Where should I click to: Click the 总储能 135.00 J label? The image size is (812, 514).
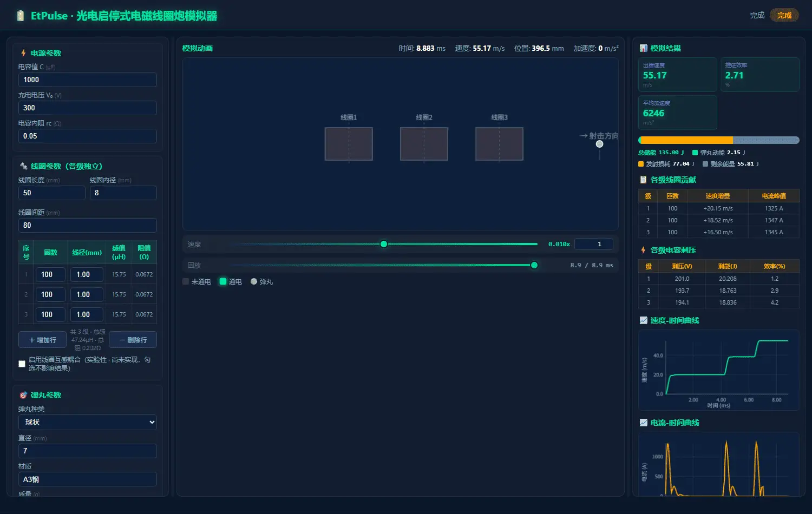[661, 153]
